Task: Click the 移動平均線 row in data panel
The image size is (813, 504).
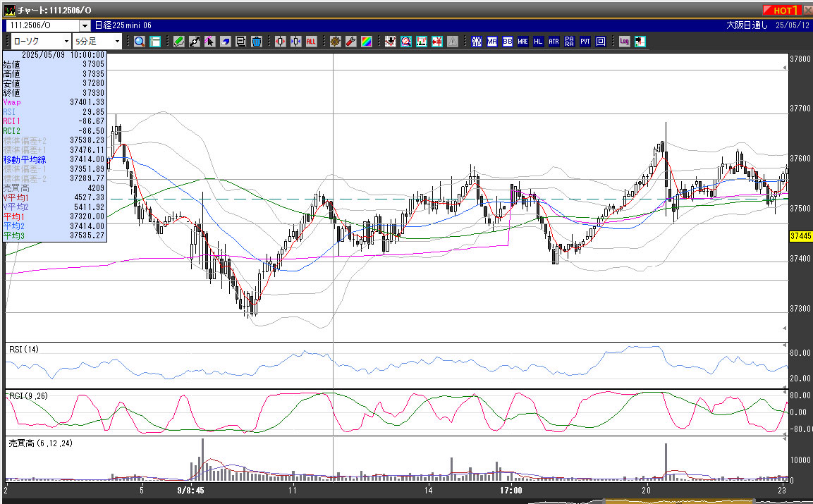Action: point(54,160)
